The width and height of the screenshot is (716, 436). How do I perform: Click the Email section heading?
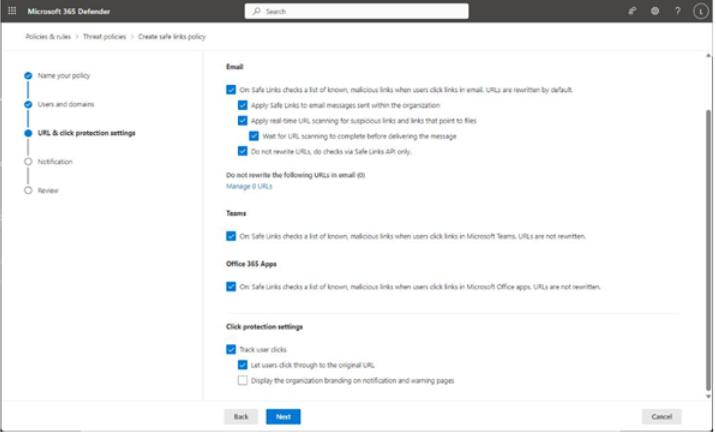click(x=234, y=67)
